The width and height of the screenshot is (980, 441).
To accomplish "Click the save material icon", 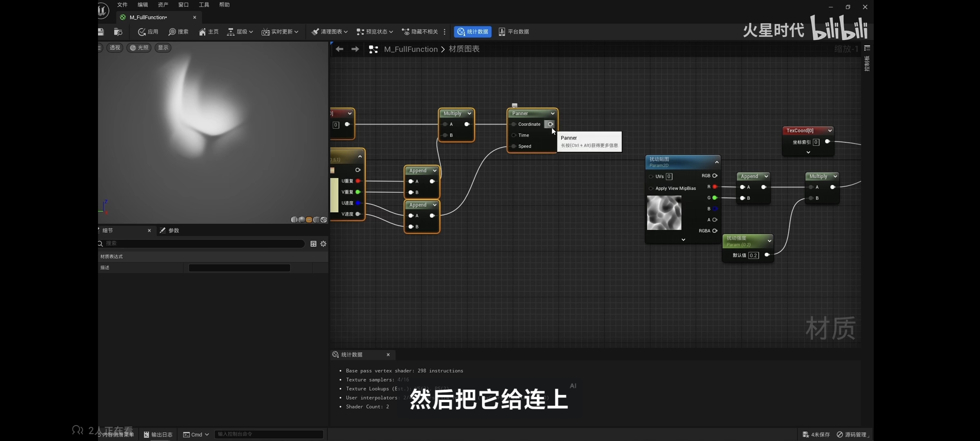I will click(101, 32).
